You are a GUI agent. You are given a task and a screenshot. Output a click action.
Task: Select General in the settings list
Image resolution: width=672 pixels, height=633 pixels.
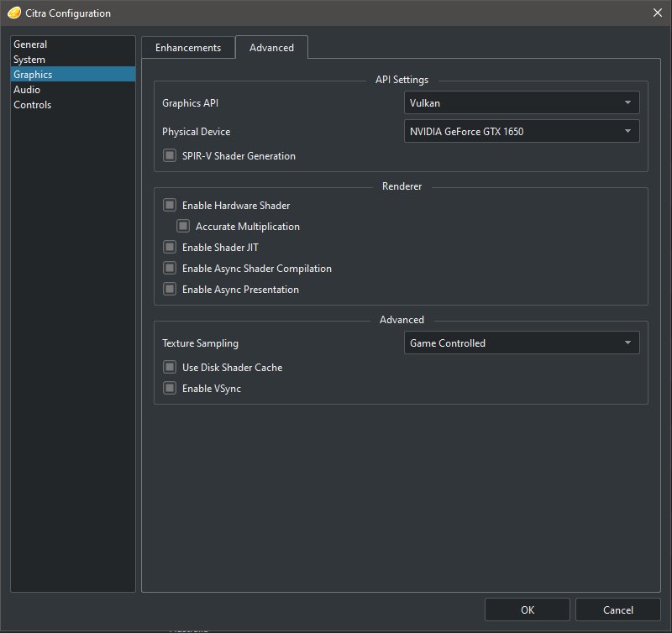click(x=73, y=44)
